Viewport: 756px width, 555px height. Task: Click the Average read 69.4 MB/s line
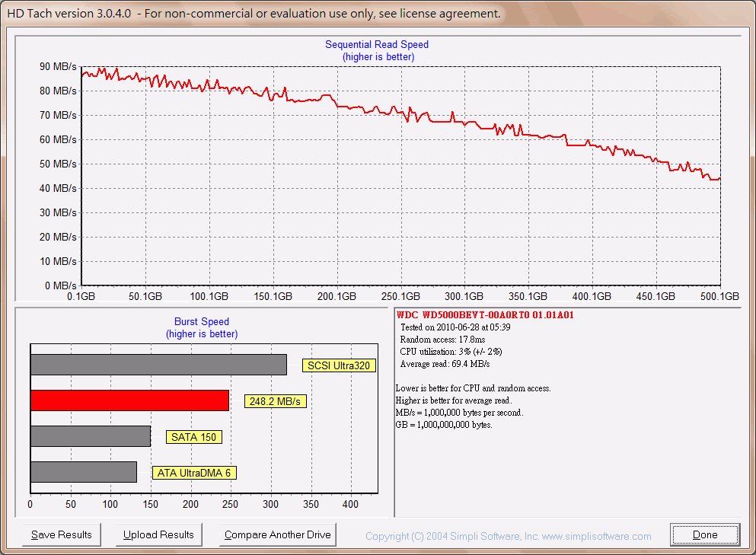445,364
